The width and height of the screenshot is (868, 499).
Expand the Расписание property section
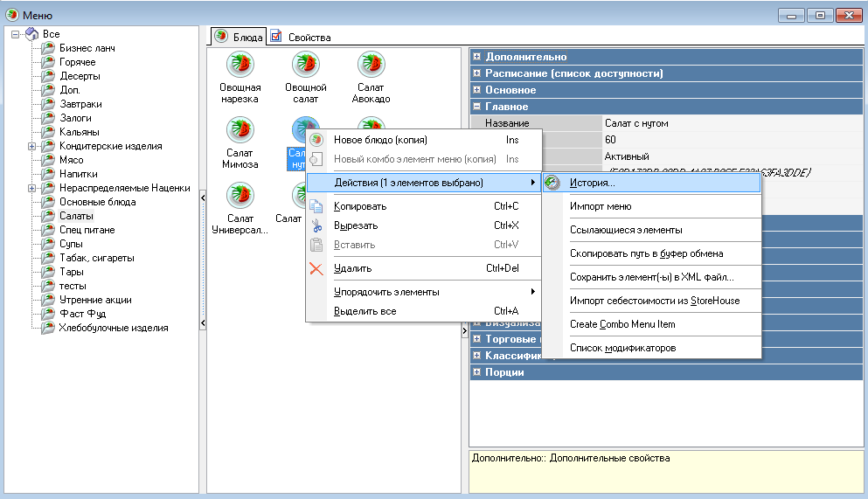pyautogui.click(x=477, y=73)
